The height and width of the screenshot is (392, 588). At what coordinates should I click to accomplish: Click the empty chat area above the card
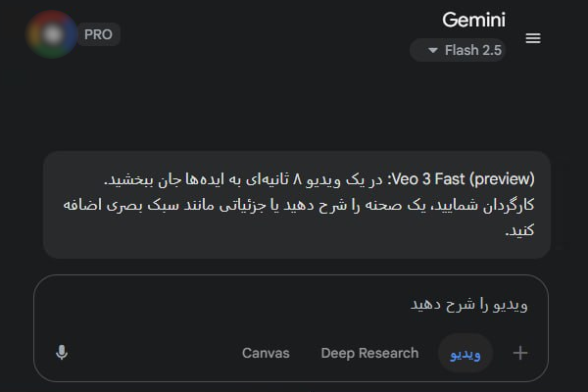point(294,108)
